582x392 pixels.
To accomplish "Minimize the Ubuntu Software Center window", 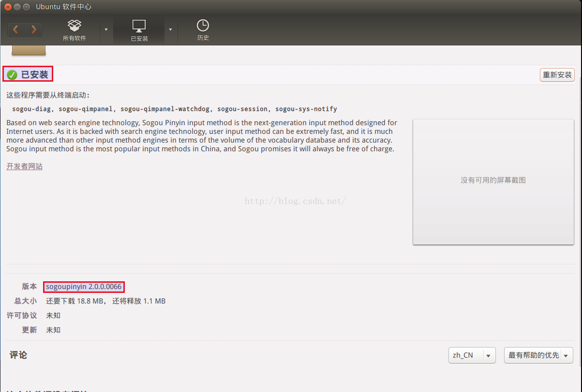I will pyautogui.click(x=17, y=7).
